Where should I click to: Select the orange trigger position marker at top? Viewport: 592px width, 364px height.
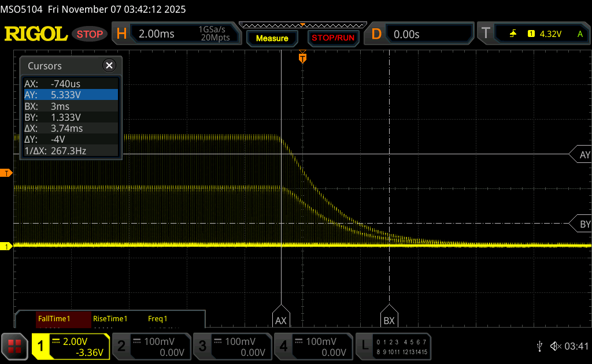(302, 58)
